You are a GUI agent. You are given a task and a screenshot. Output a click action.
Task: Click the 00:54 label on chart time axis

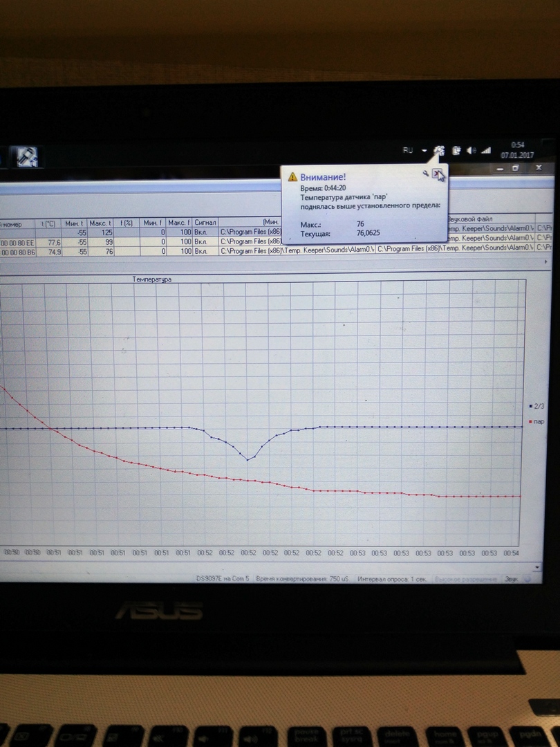click(x=511, y=553)
